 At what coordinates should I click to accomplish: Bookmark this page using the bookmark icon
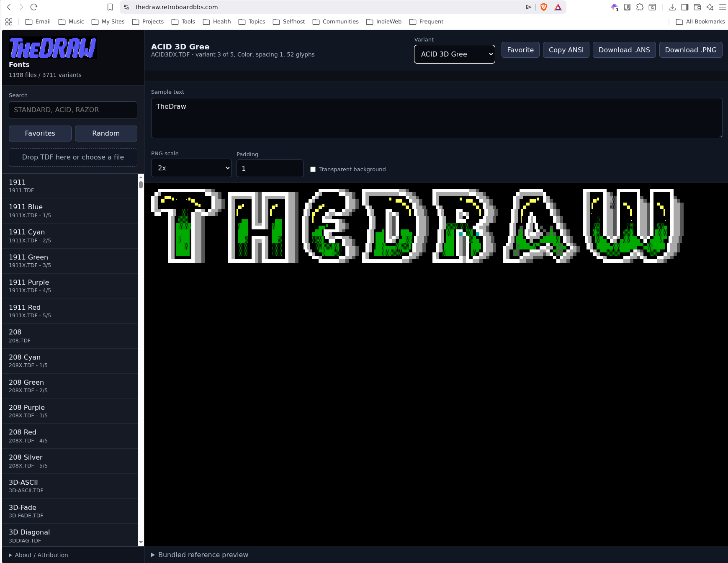tap(110, 7)
